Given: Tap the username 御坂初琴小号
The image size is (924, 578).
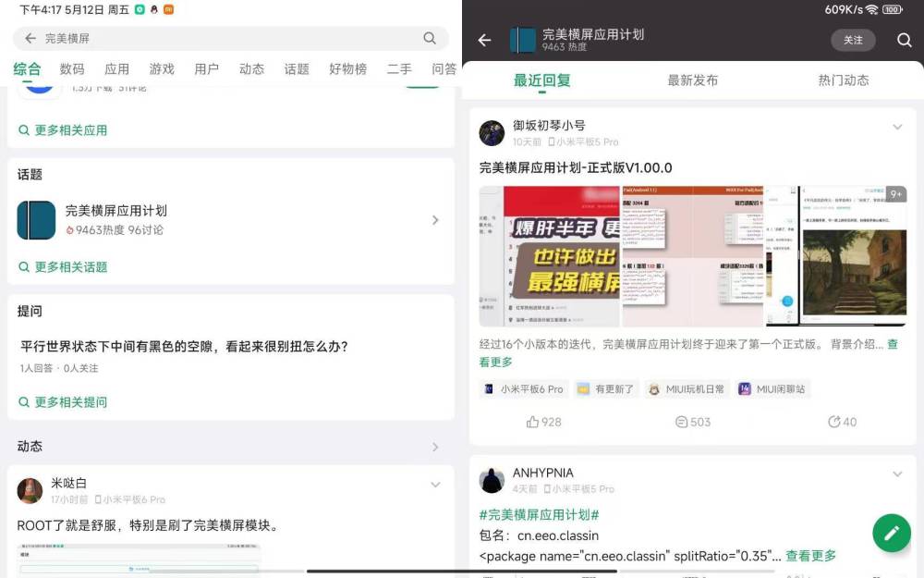Looking at the screenshot, I should pyautogui.click(x=549, y=125).
